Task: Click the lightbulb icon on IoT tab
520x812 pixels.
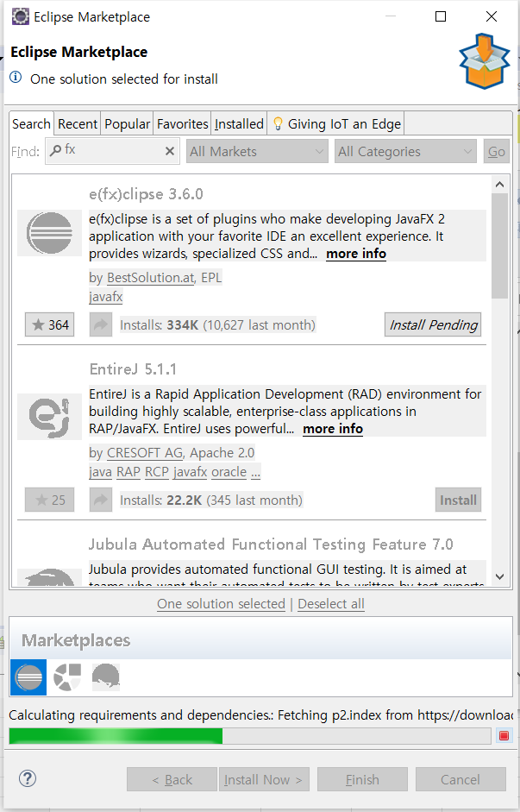Action: (x=278, y=123)
